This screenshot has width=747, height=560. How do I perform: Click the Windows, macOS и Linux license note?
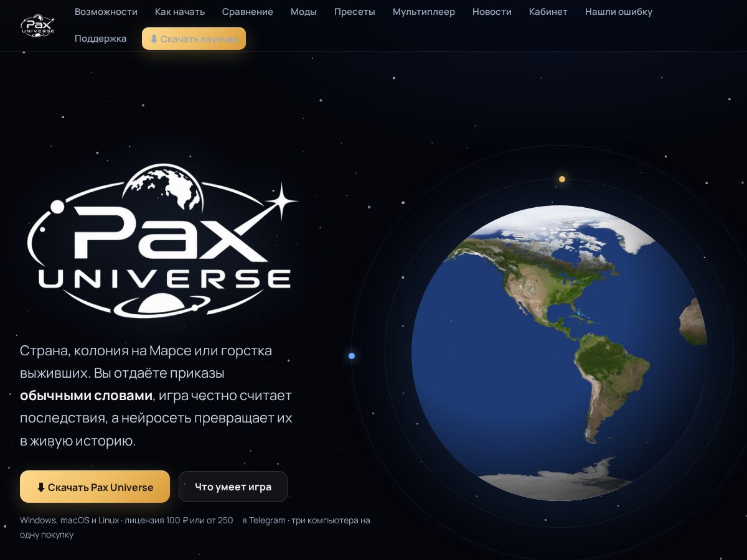(195, 527)
